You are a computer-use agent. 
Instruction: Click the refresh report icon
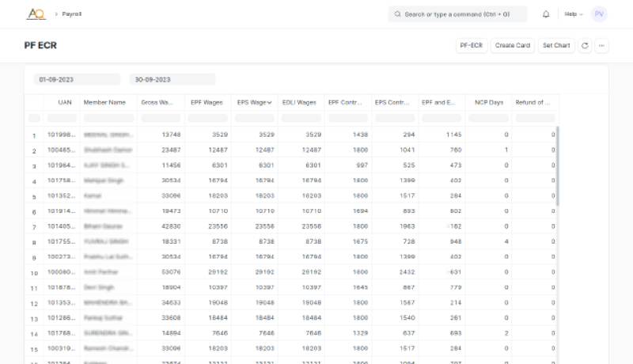point(585,46)
